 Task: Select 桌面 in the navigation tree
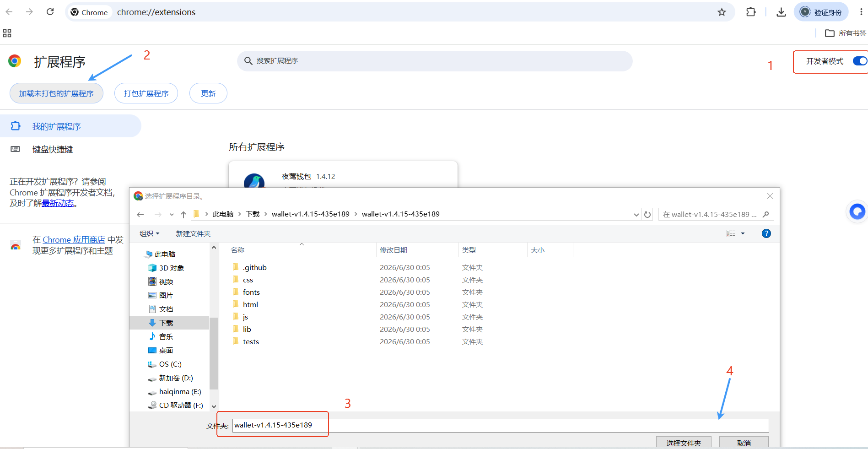point(166,350)
